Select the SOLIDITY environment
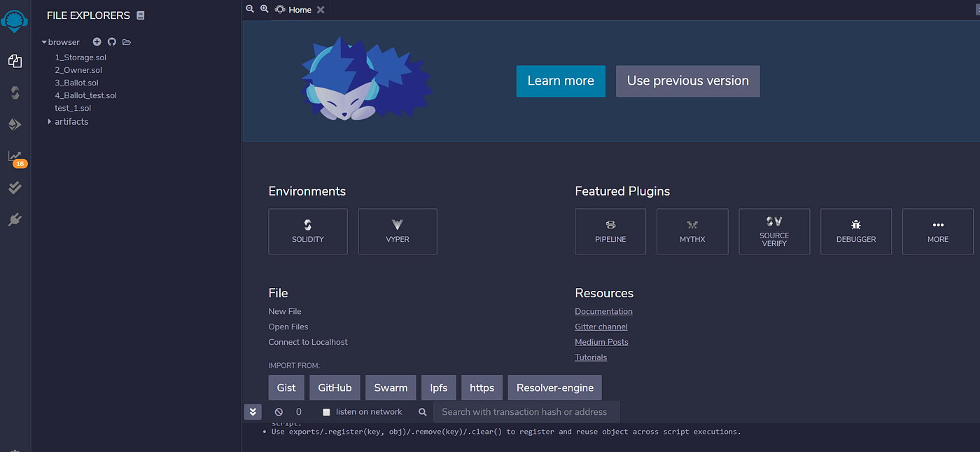Screen dimensions: 980x452 point(308,231)
